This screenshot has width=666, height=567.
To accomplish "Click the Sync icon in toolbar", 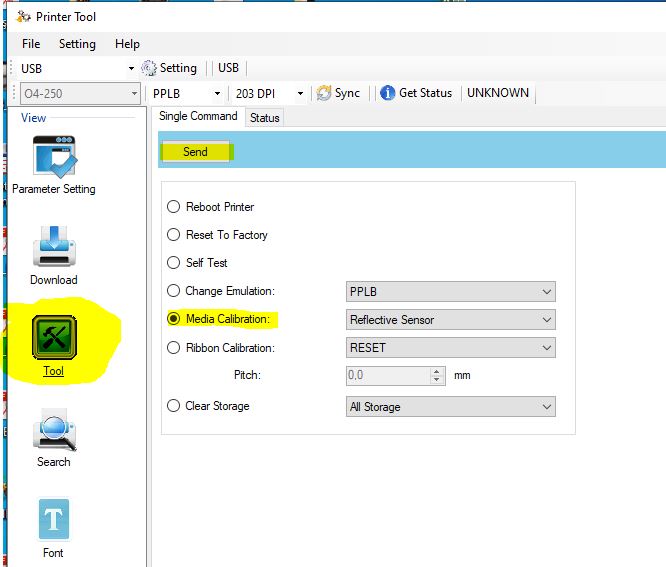I will tap(324, 93).
